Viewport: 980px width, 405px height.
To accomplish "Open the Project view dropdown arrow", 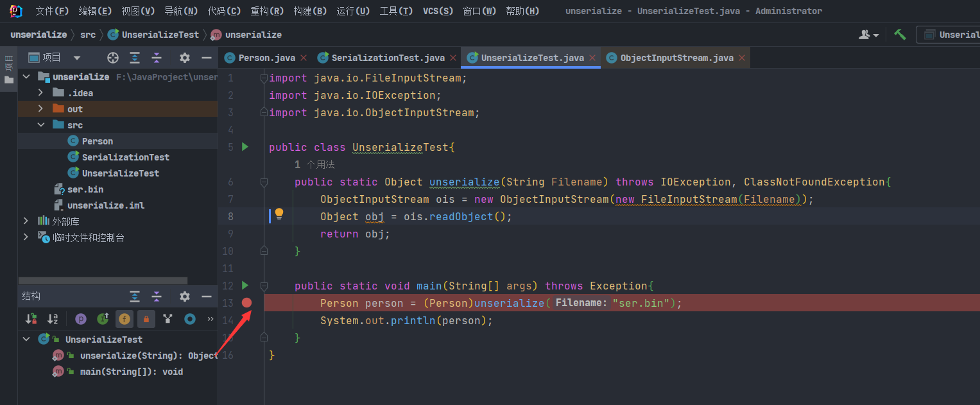I will 77,58.
